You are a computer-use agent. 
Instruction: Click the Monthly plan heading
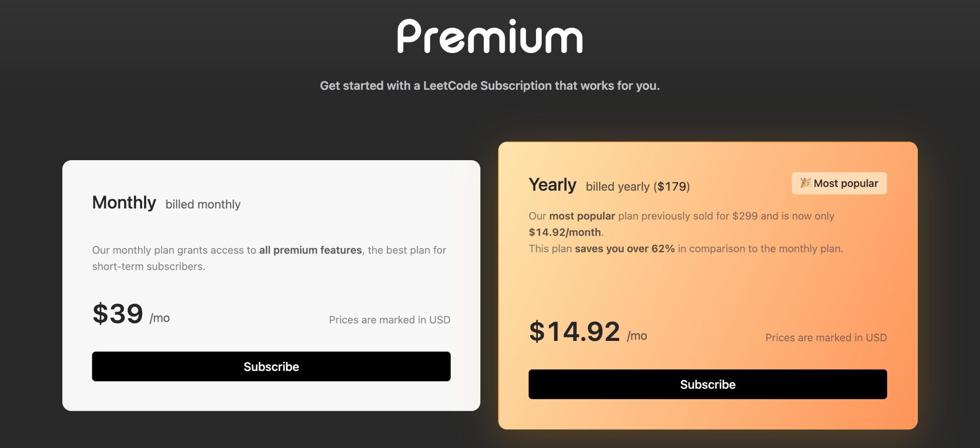click(124, 203)
